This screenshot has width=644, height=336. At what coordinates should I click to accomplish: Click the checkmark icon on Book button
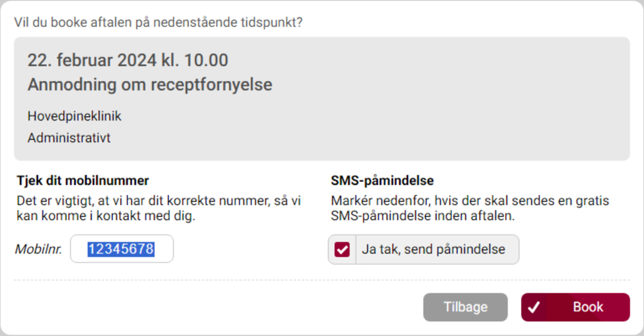click(x=534, y=307)
